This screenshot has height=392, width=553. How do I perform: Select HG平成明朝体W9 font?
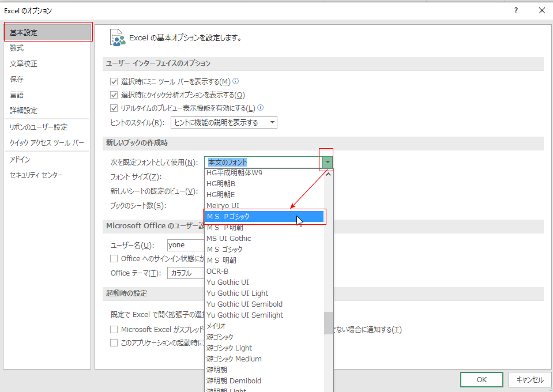point(264,173)
